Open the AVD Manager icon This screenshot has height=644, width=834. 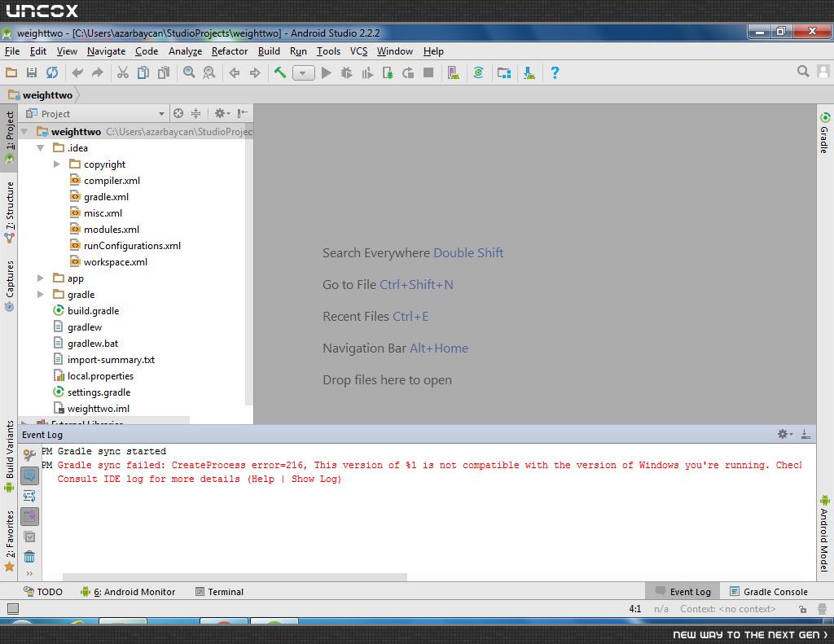(453, 72)
